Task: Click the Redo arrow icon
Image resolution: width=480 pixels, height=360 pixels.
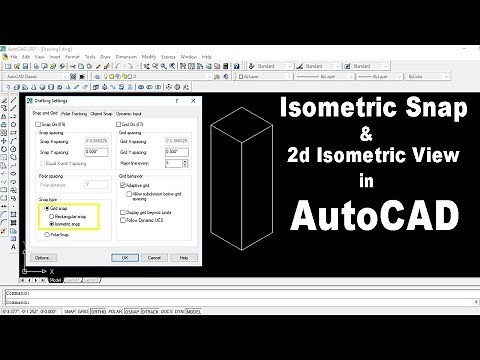Action: (x=130, y=66)
